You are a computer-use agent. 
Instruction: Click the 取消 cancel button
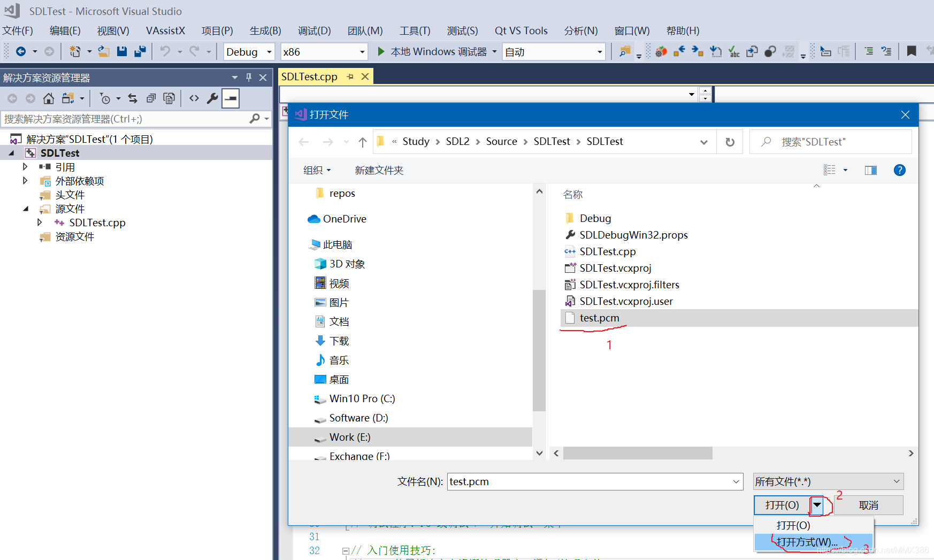868,505
